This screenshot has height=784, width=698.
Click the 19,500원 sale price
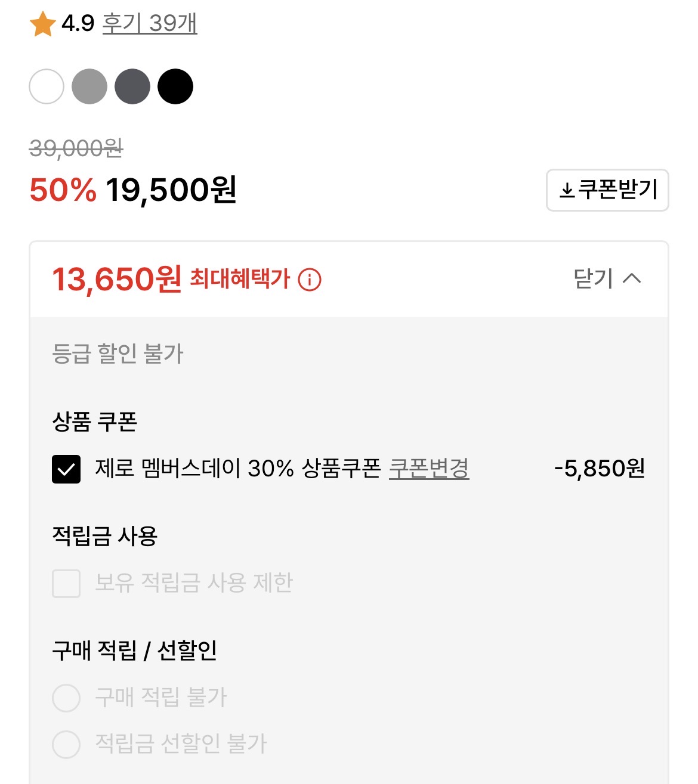pos(171,190)
